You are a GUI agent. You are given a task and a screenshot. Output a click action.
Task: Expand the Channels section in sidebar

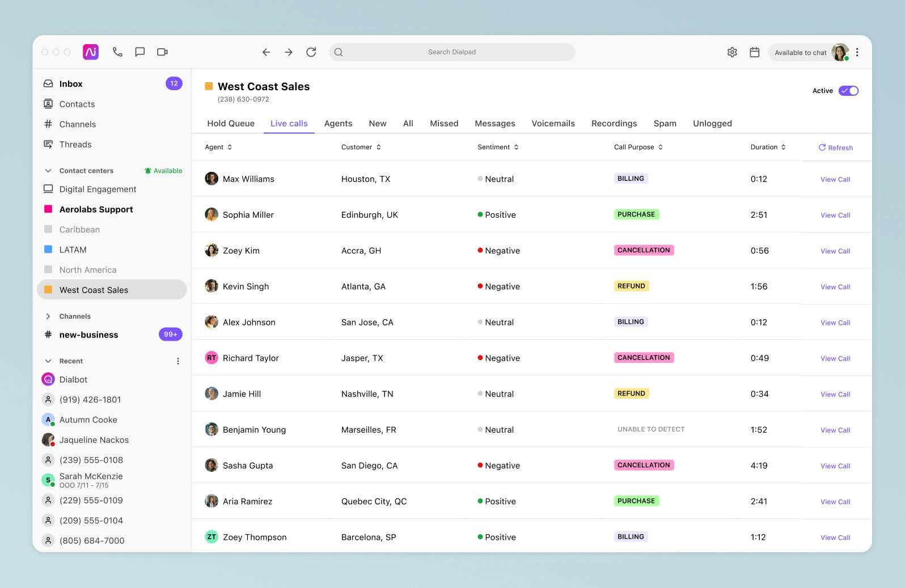(48, 316)
